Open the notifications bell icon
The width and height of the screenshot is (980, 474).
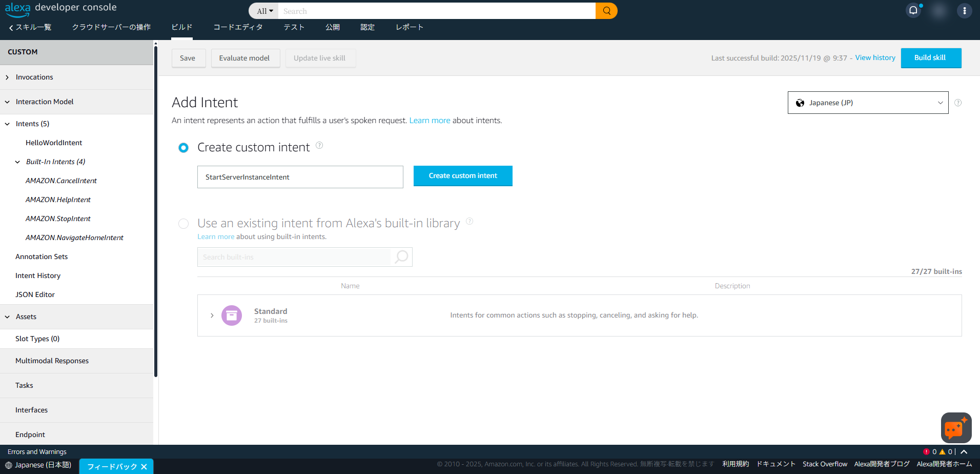click(913, 10)
